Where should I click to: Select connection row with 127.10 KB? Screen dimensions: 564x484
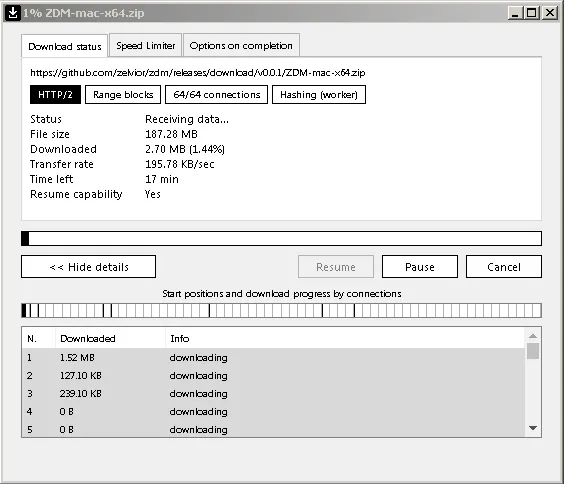[x=273, y=375]
